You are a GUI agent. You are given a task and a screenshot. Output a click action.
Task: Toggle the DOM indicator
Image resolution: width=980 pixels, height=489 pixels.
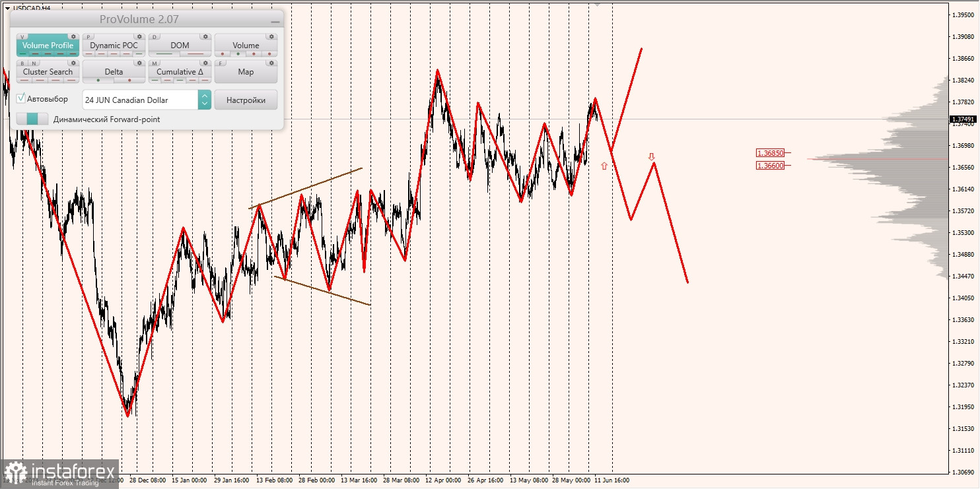click(180, 46)
